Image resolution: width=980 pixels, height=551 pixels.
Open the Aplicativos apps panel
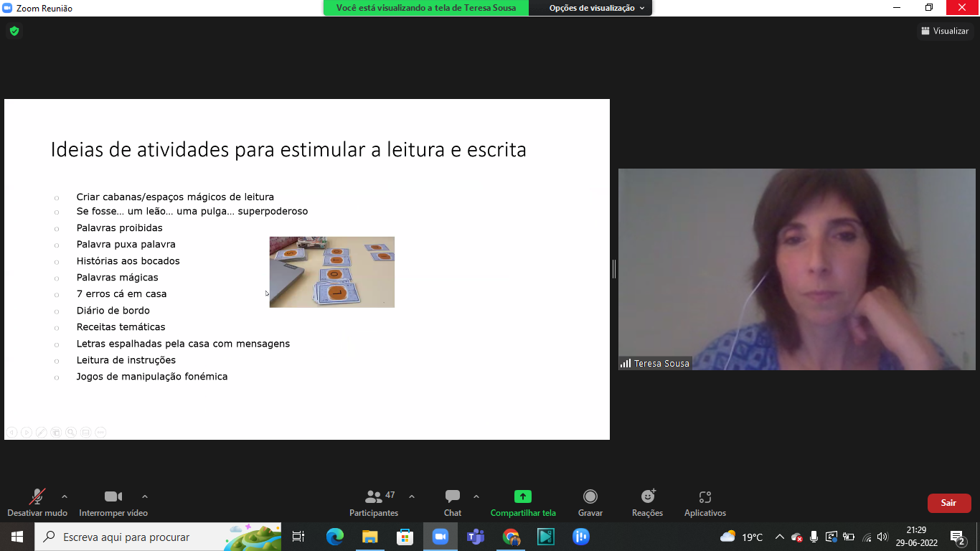[705, 502]
